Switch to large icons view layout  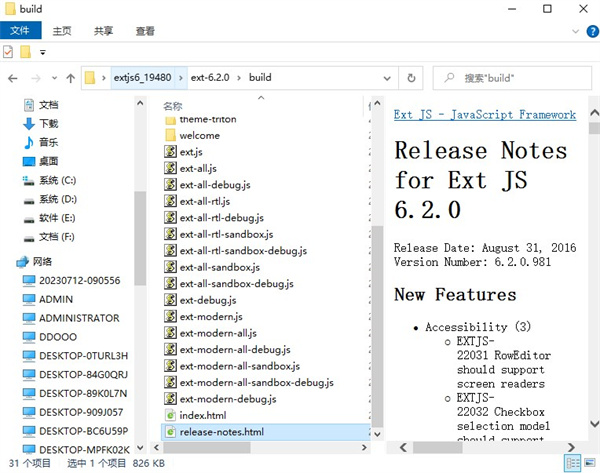(590, 463)
